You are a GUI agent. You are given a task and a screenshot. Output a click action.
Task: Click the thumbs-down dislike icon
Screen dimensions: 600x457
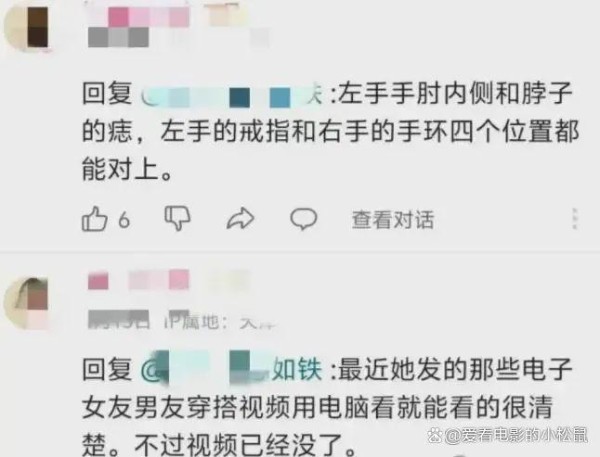(x=178, y=218)
